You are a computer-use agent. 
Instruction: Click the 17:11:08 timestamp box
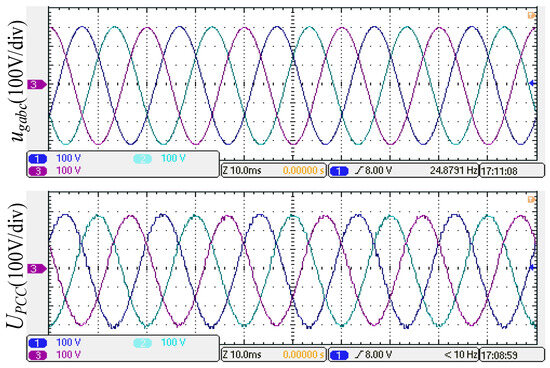coord(512,171)
